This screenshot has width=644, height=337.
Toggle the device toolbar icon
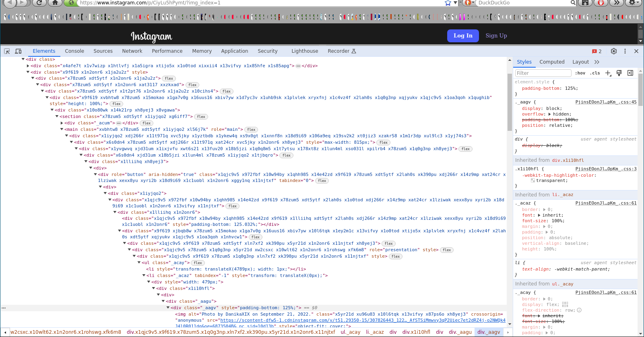(x=18, y=51)
